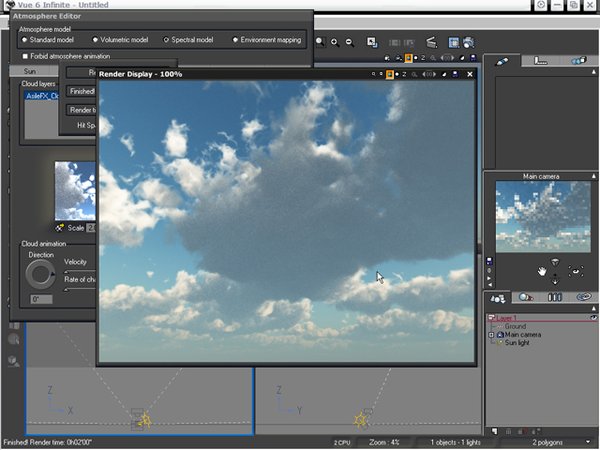Click the animation clapperboard icon in the toolbar
The width and height of the screenshot is (600, 450).
coord(431,43)
